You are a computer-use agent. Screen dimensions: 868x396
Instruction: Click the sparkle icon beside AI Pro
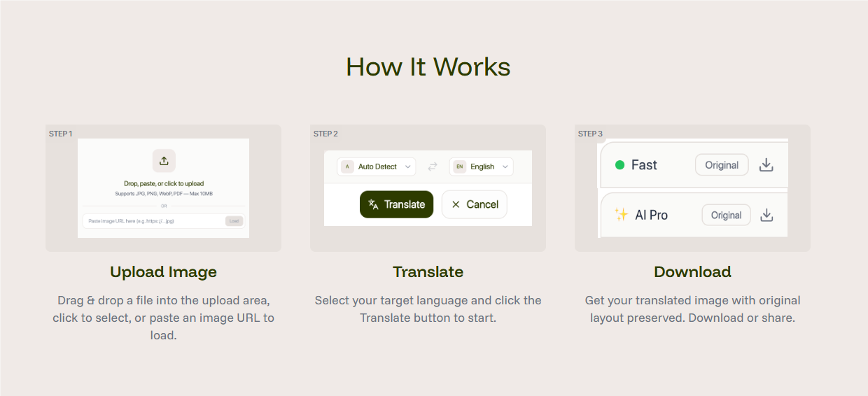click(x=621, y=215)
